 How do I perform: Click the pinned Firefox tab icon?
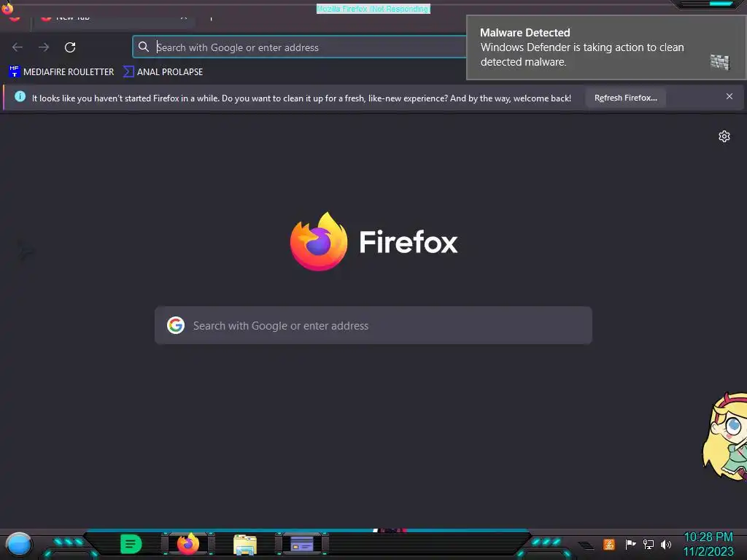click(x=15, y=18)
